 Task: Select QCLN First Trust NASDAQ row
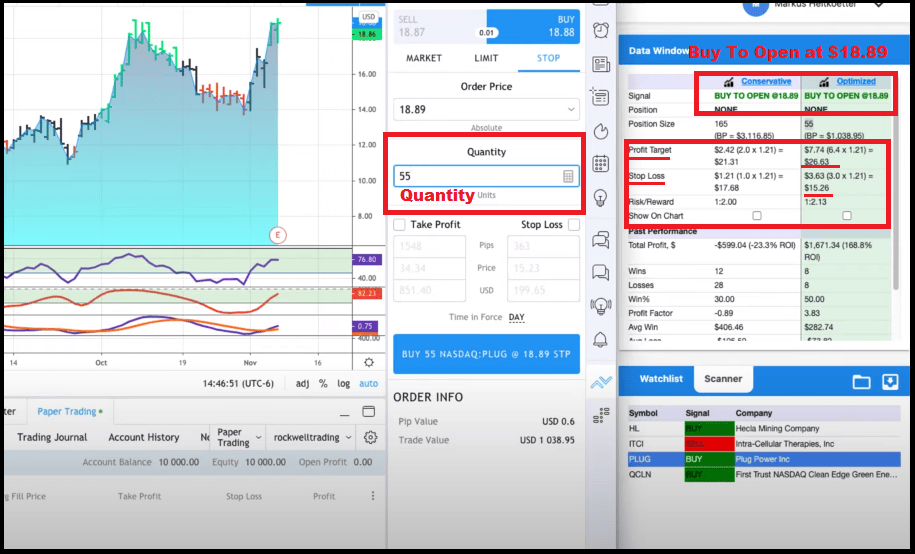764,475
